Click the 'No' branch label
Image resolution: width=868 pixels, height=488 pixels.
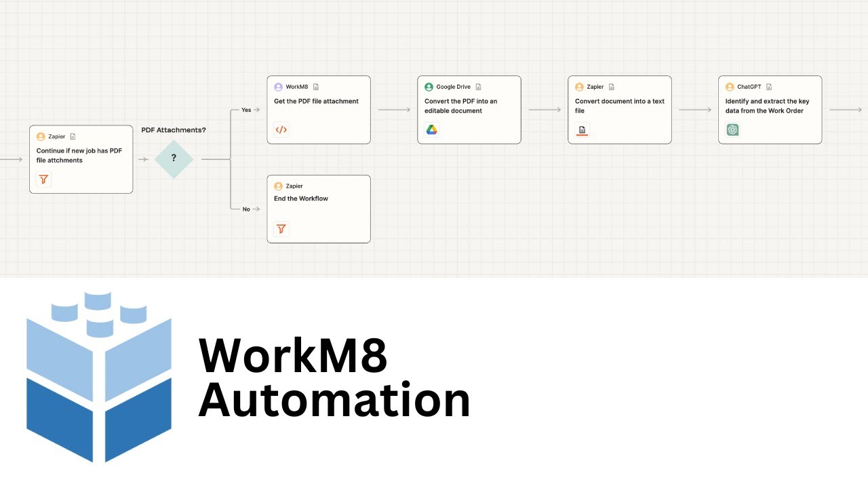point(246,209)
